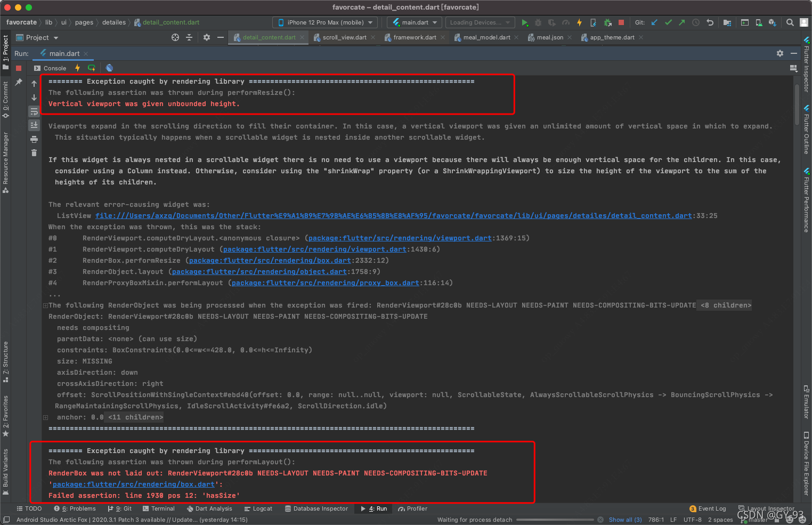Close the detail_content.dart editor tab
Image resolution: width=812 pixels, height=525 pixels.
302,37
